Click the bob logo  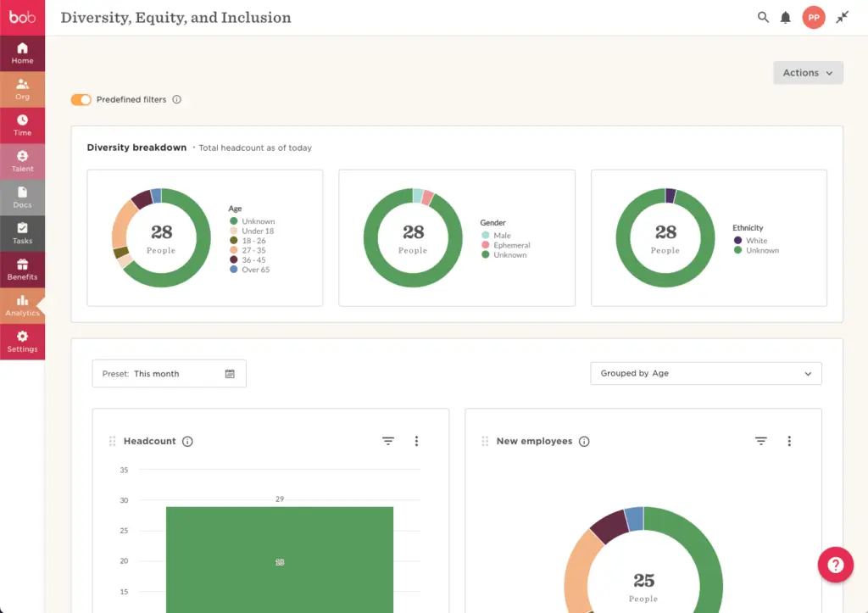[22, 17]
